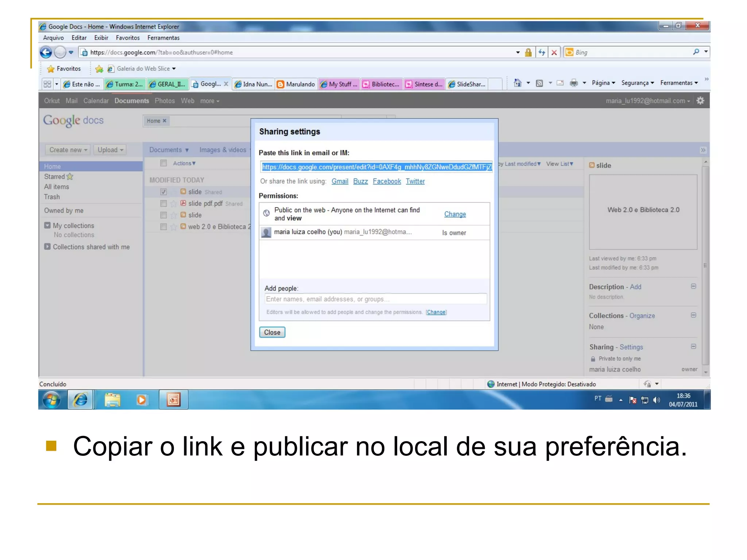Click the maria luiza coelho avatar icon
This screenshot has width=747, height=560.
267,233
